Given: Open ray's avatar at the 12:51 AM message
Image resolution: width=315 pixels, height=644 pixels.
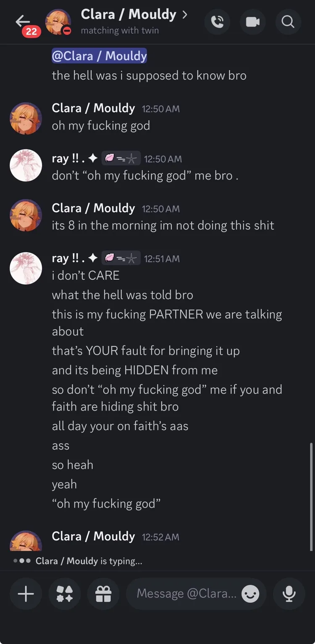Looking at the screenshot, I should tap(26, 268).
